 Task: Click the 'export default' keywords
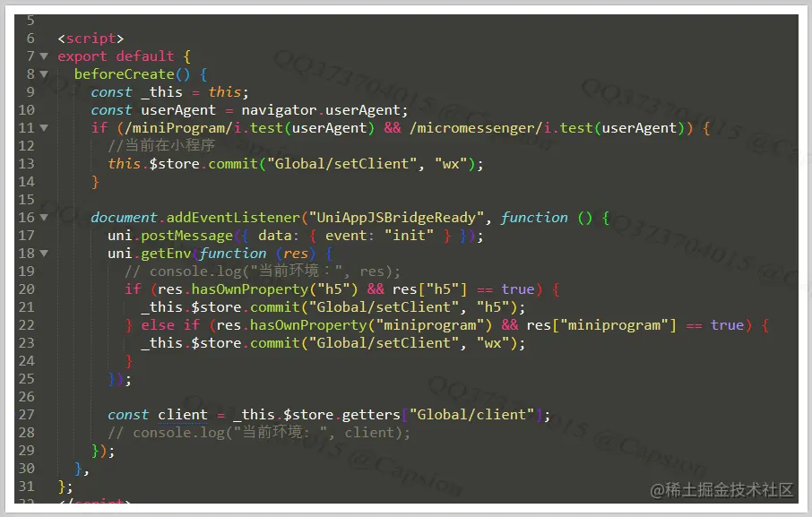point(116,56)
